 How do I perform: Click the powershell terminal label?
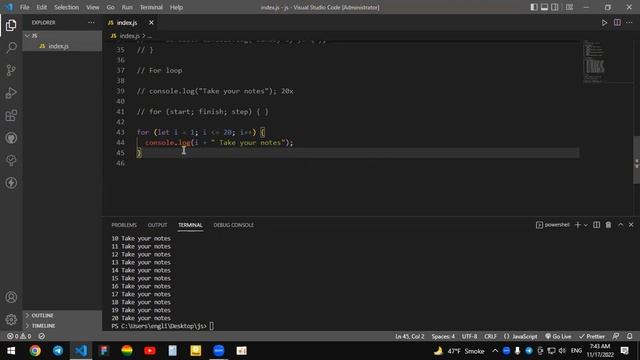point(553,225)
